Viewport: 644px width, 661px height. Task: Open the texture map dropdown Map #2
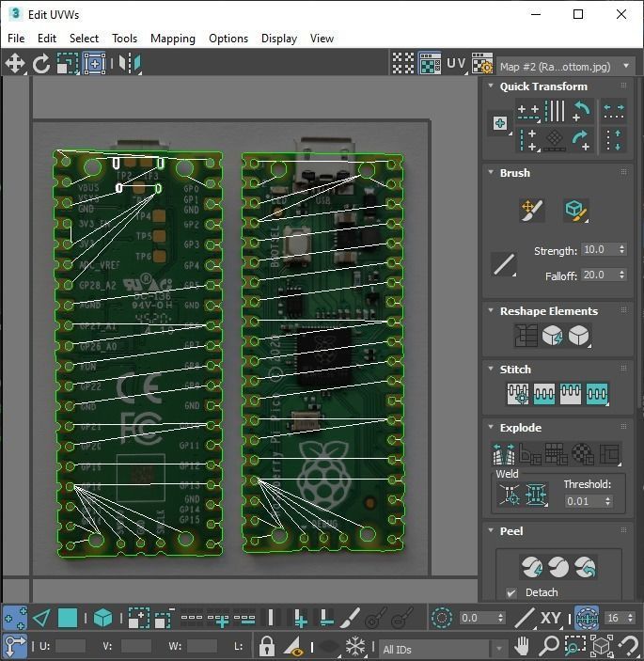tap(565, 67)
